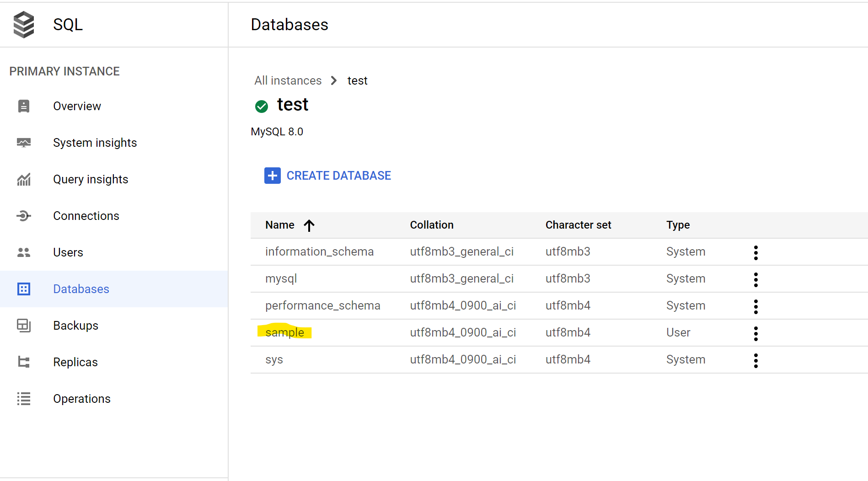
Task: Select Databases in the sidebar
Action: 81,289
